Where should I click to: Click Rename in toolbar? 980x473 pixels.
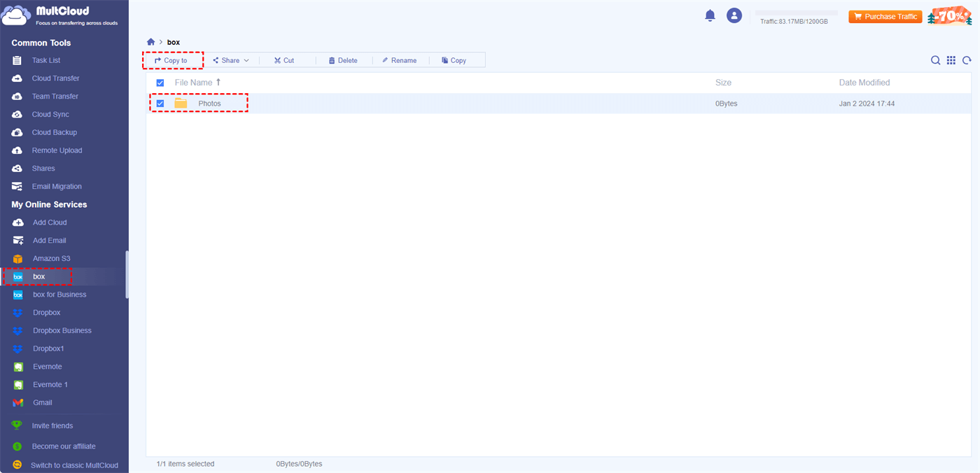tap(399, 61)
